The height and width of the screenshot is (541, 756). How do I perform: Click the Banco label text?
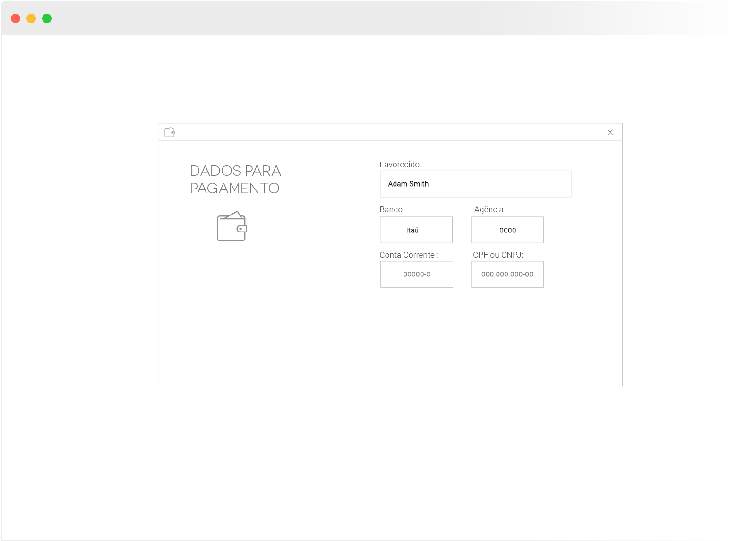(392, 209)
